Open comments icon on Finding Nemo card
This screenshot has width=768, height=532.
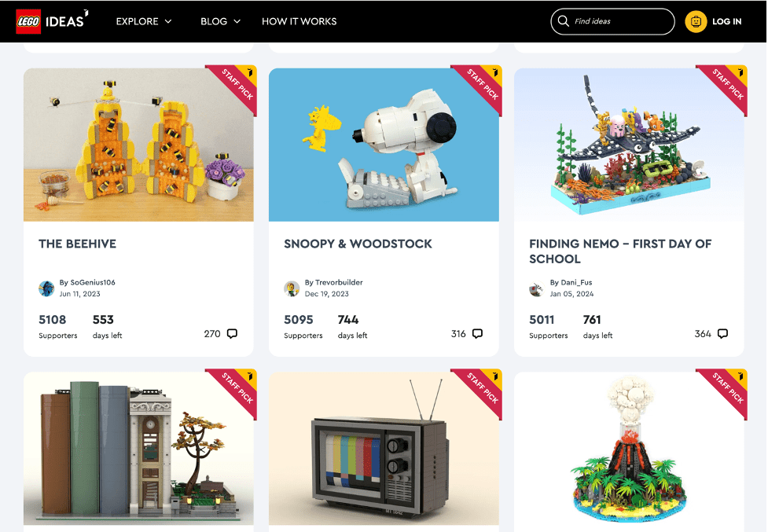[x=722, y=334]
